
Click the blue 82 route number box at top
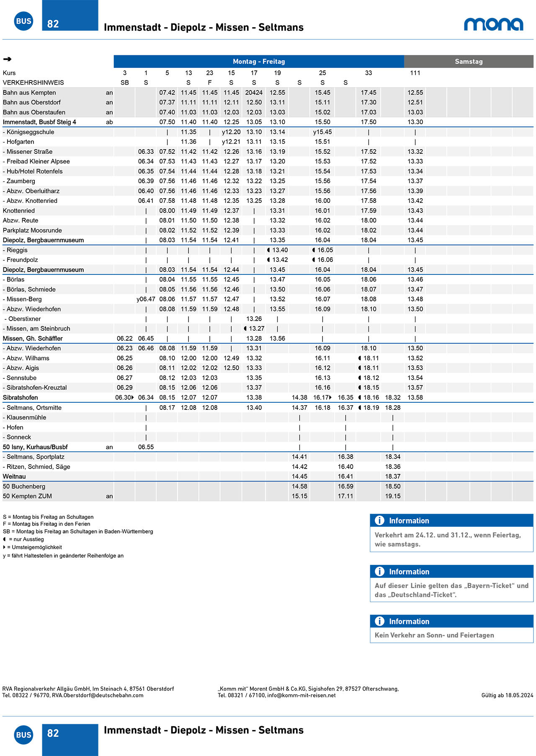click(70, 16)
